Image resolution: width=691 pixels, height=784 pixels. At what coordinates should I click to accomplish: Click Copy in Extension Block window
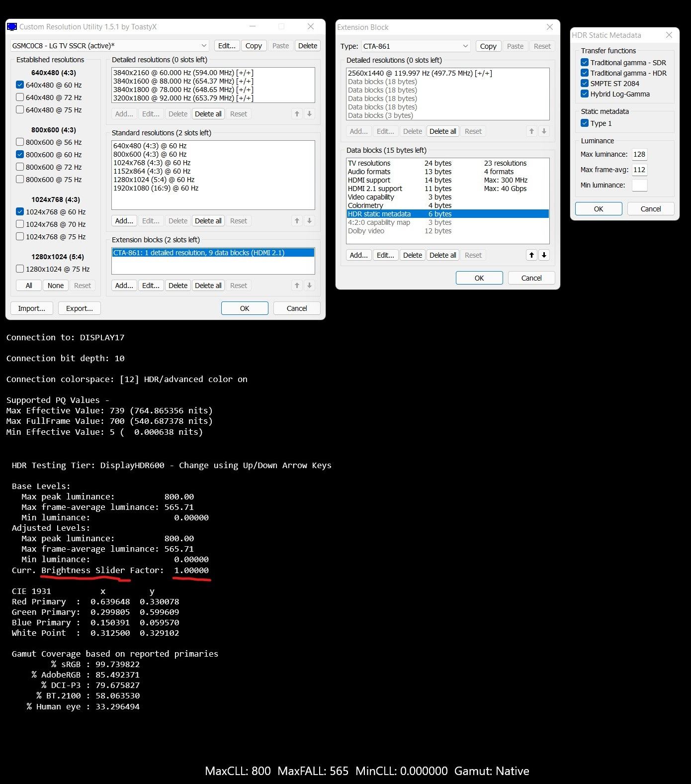coord(488,46)
